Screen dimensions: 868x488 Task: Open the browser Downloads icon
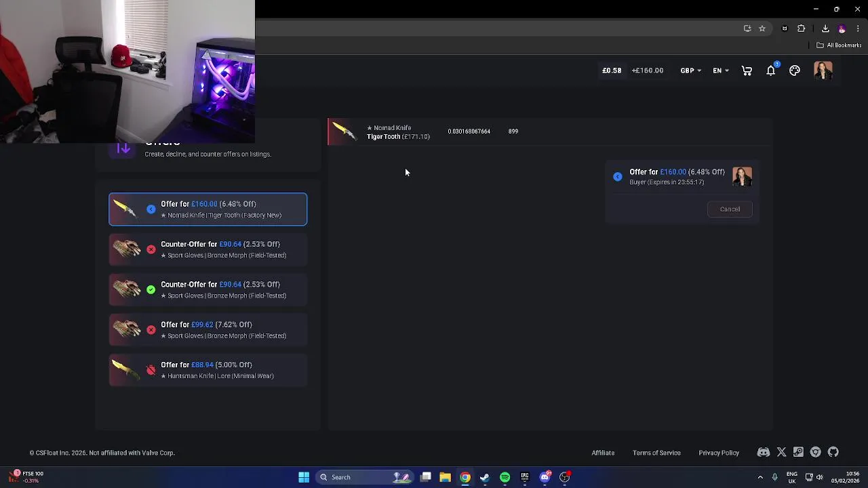[825, 28]
